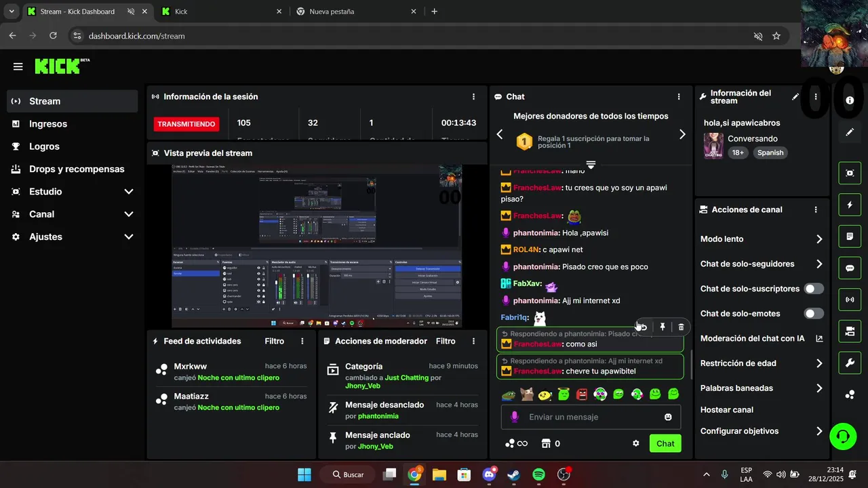This screenshot has height=488, width=868.
Task: Open Drops y recompensas in sidebar
Action: click(73, 169)
